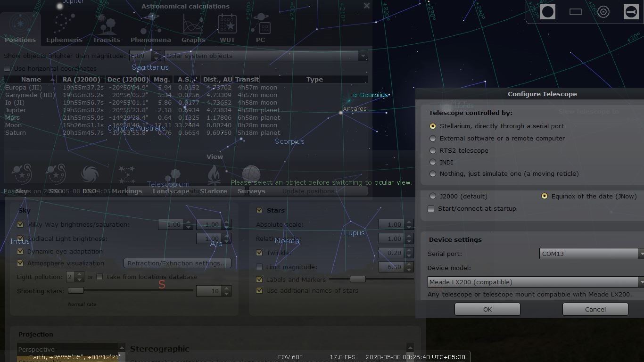Viewport: 644px width, 362px height.
Task: Open the Solar system objects dropdown
Action: [x=266, y=56]
